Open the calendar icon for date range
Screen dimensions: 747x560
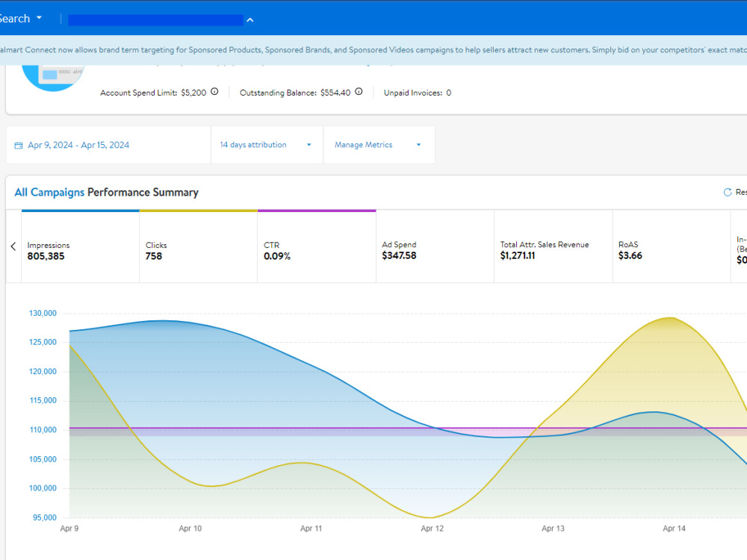19,146
